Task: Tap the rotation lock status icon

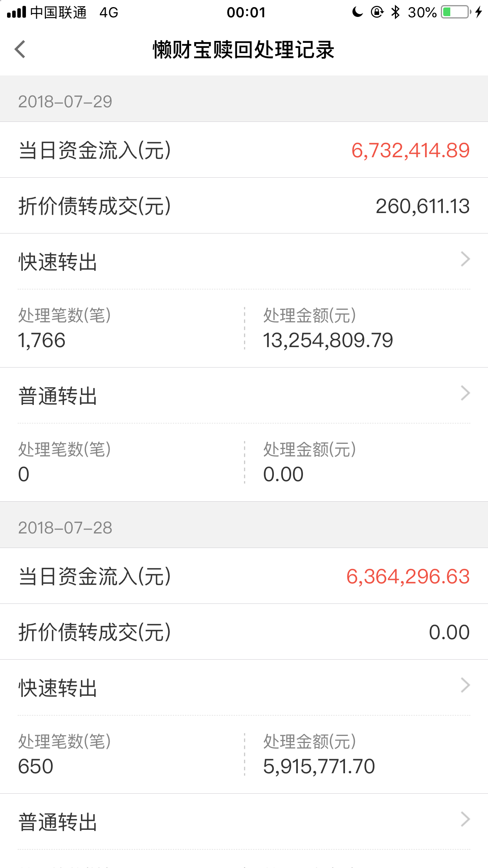Action: click(377, 12)
